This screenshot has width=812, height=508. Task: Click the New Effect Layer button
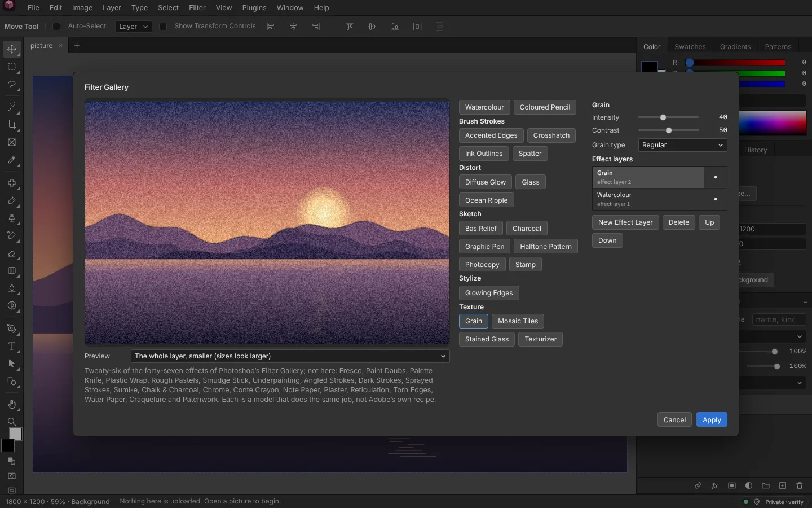tap(625, 222)
